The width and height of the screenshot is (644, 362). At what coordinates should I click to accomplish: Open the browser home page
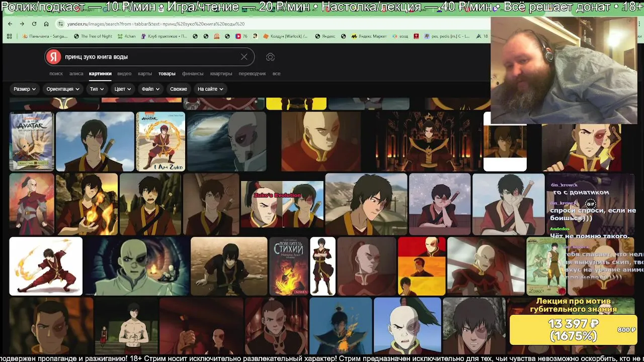coord(46,24)
